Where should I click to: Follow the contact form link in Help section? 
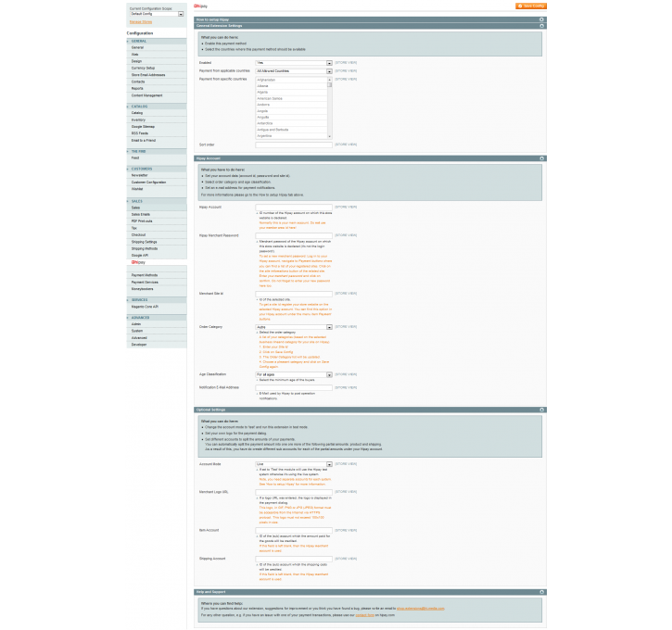pos(364,615)
